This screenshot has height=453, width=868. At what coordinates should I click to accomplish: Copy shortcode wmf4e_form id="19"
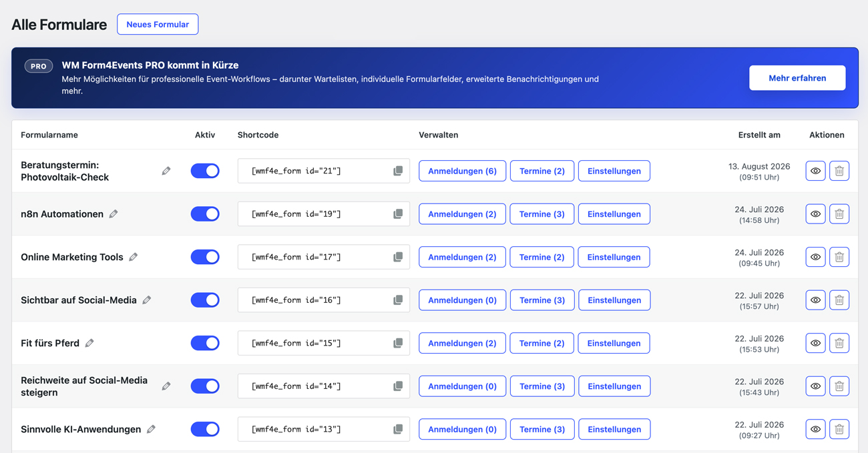[398, 214]
